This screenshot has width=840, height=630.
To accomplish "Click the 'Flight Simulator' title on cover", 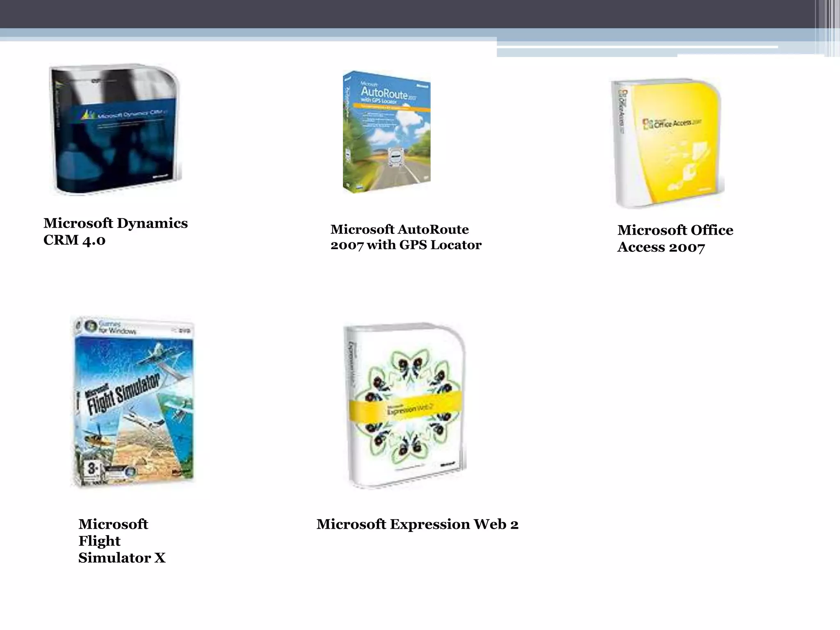I will coord(123,394).
